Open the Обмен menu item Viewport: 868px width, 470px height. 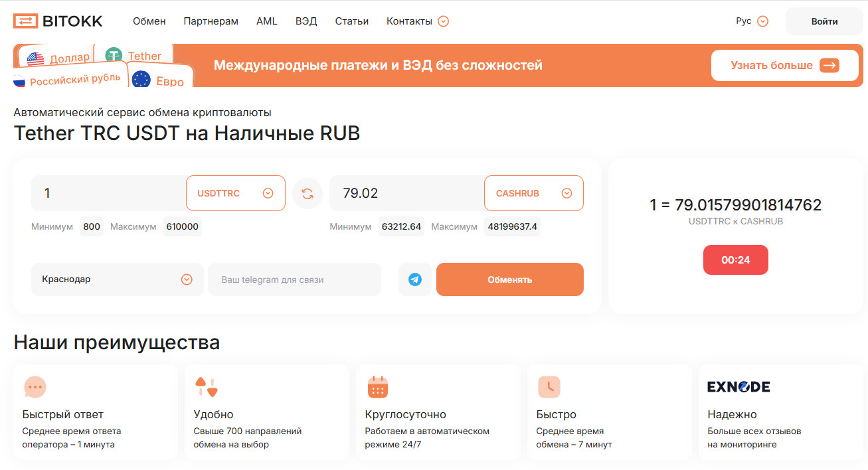coord(149,21)
